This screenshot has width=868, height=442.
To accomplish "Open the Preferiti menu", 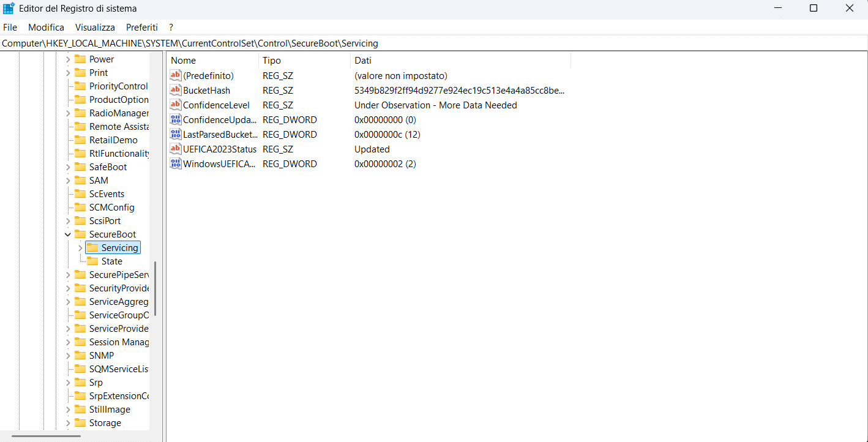I will click(x=141, y=28).
